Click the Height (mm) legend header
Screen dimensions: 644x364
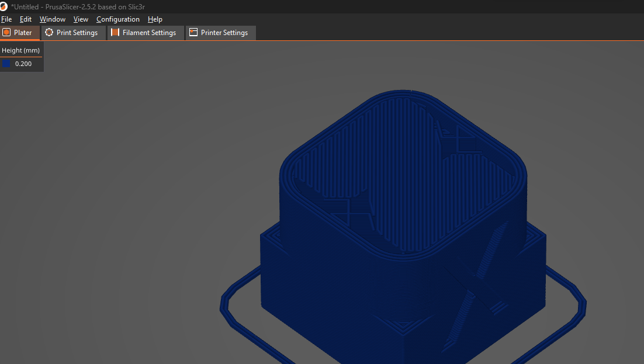click(20, 50)
